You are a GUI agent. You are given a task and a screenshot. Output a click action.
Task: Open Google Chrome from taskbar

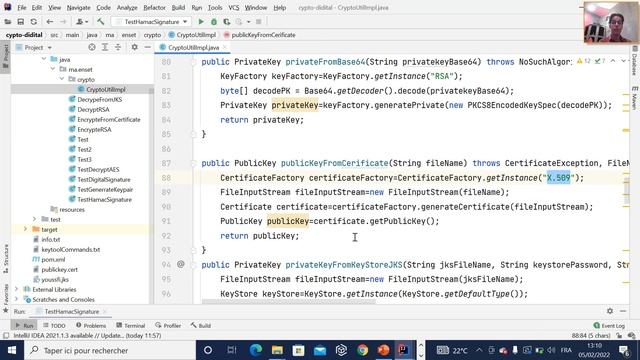[x=362, y=350]
